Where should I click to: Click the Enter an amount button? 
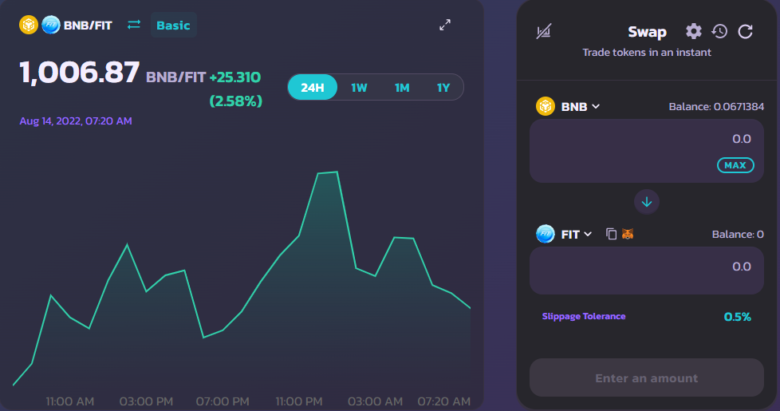click(x=647, y=378)
